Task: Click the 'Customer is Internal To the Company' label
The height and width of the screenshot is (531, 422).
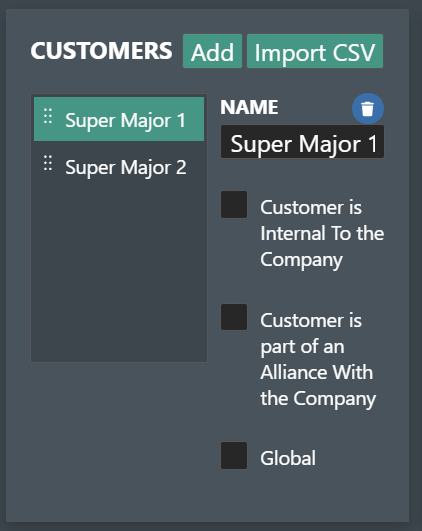Action: pyautogui.click(x=322, y=234)
